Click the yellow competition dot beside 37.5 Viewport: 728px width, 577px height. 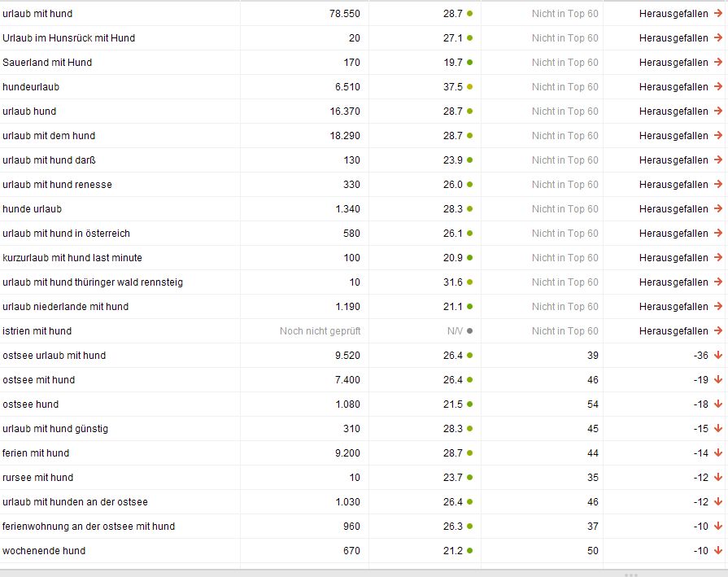(x=470, y=87)
